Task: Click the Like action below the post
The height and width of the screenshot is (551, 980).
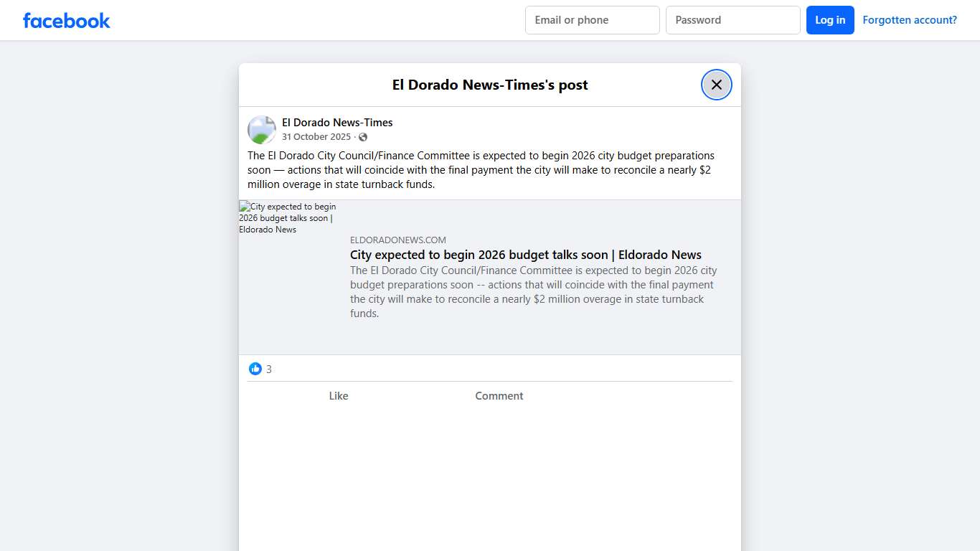Action: pos(338,395)
